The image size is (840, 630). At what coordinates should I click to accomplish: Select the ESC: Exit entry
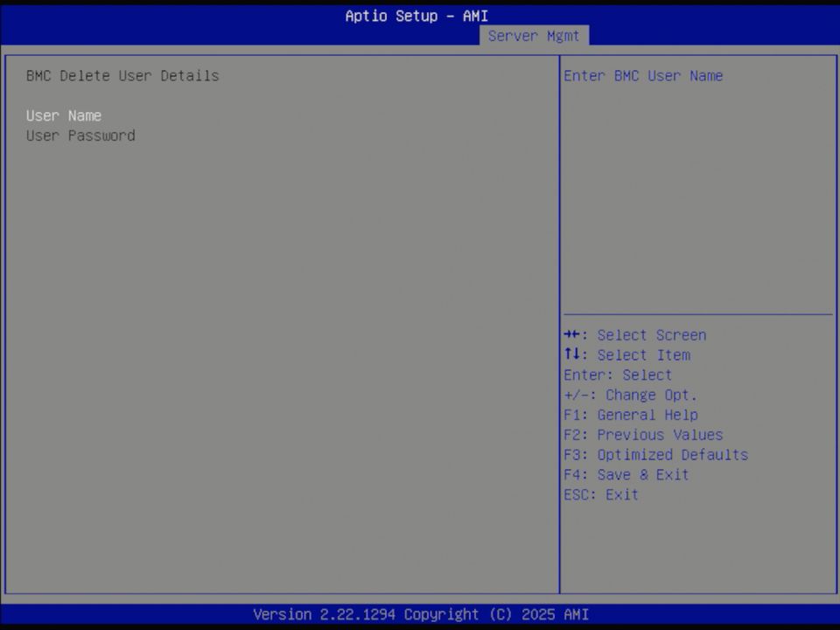click(x=600, y=494)
